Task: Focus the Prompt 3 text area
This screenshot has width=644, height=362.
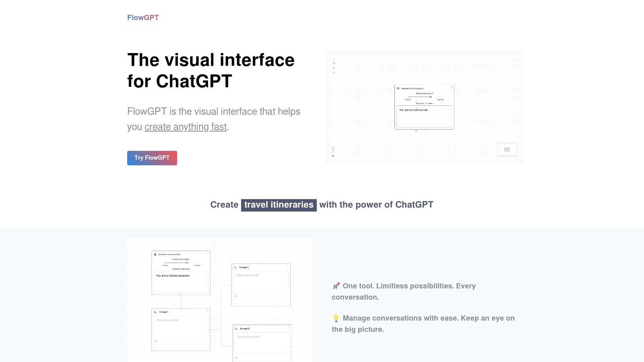Action: (262, 343)
